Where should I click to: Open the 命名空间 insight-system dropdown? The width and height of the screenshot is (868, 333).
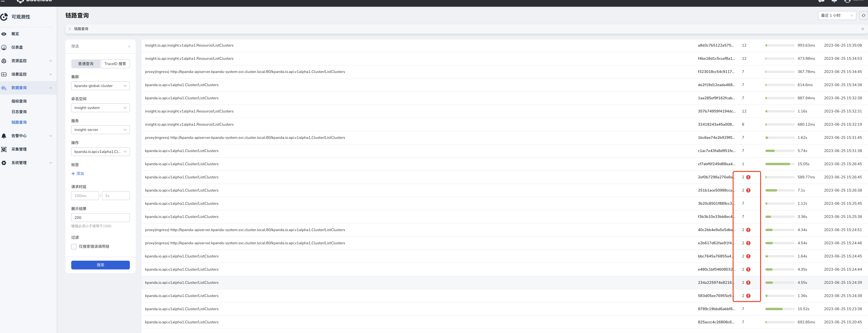[x=100, y=108]
